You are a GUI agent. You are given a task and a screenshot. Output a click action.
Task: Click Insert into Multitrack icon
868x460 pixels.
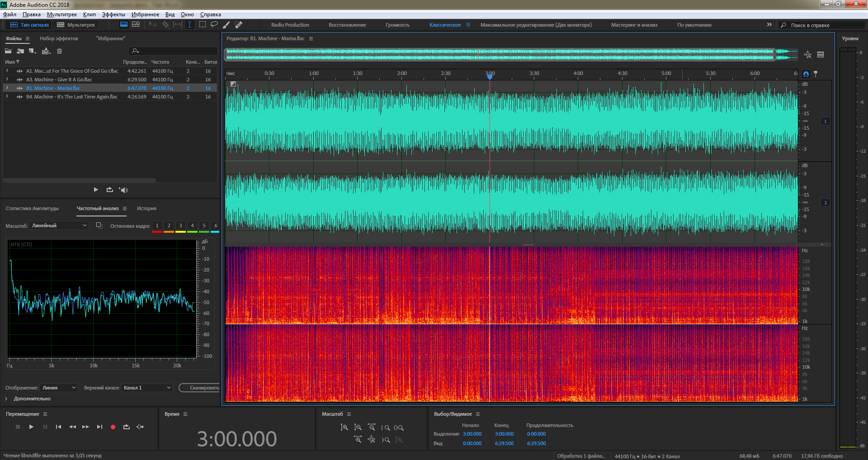(46, 51)
